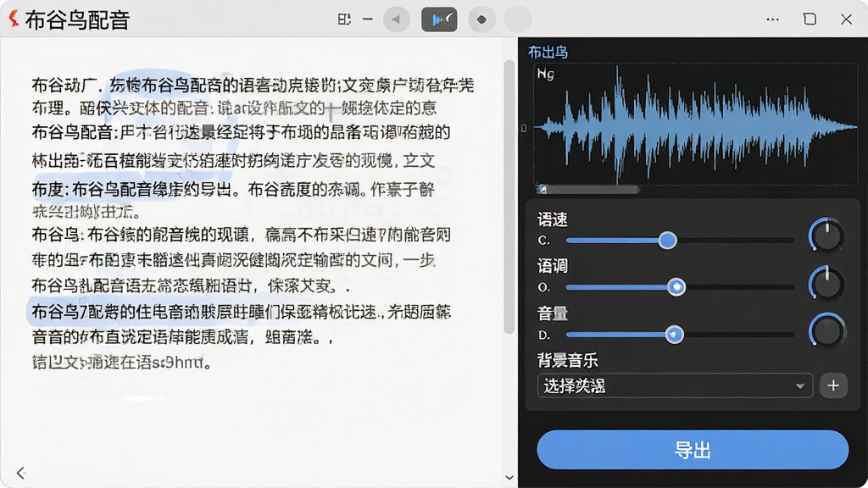The width and height of the screenshot is (868, 488).
Task: Click the record dot button
Action: coord(481,19)
